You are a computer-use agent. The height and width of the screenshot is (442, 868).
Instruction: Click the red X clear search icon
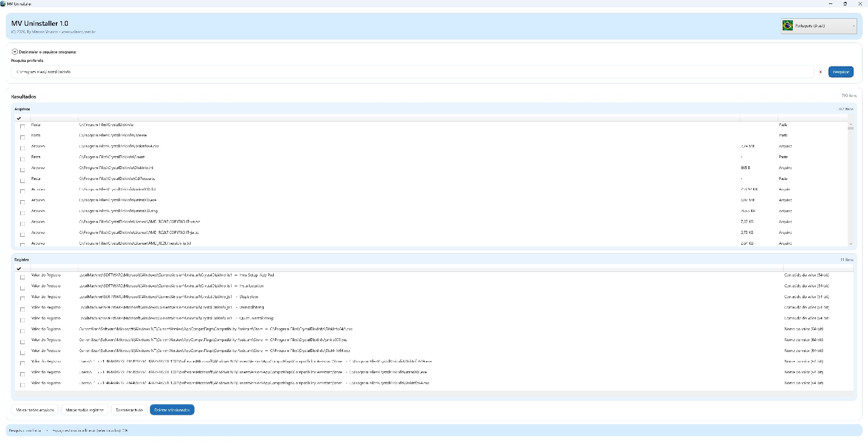click(820, 72)
